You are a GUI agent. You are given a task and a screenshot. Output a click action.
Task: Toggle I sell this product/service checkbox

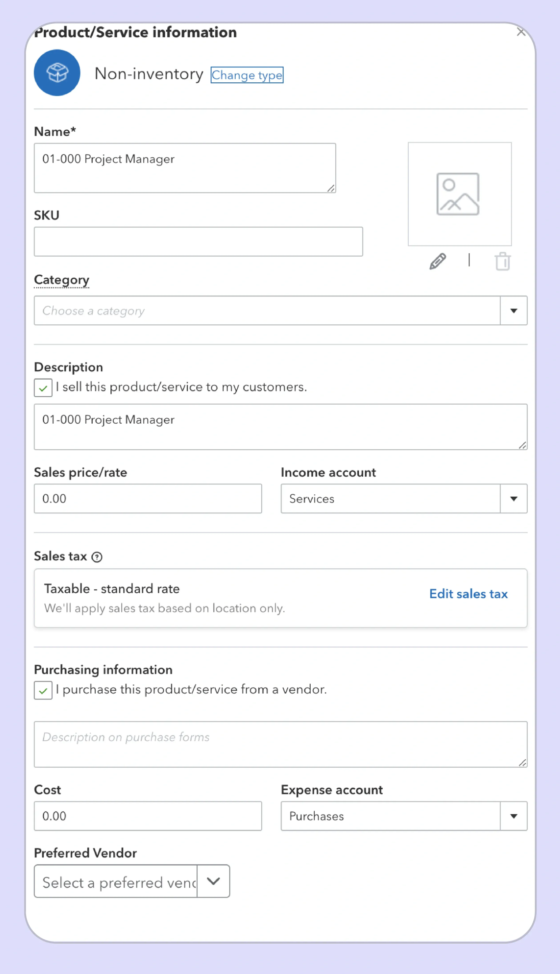pos(43,387)
